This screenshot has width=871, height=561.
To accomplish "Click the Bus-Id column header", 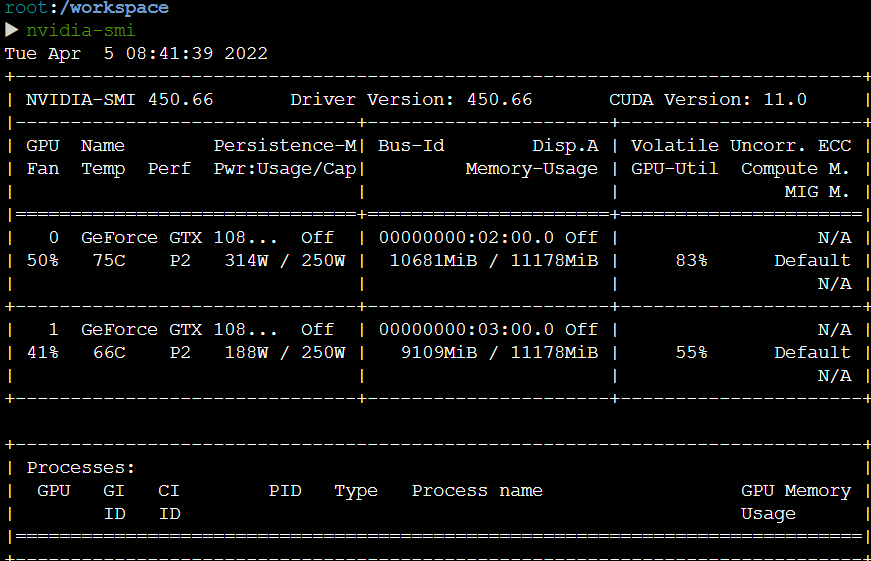I will point(411,146).
